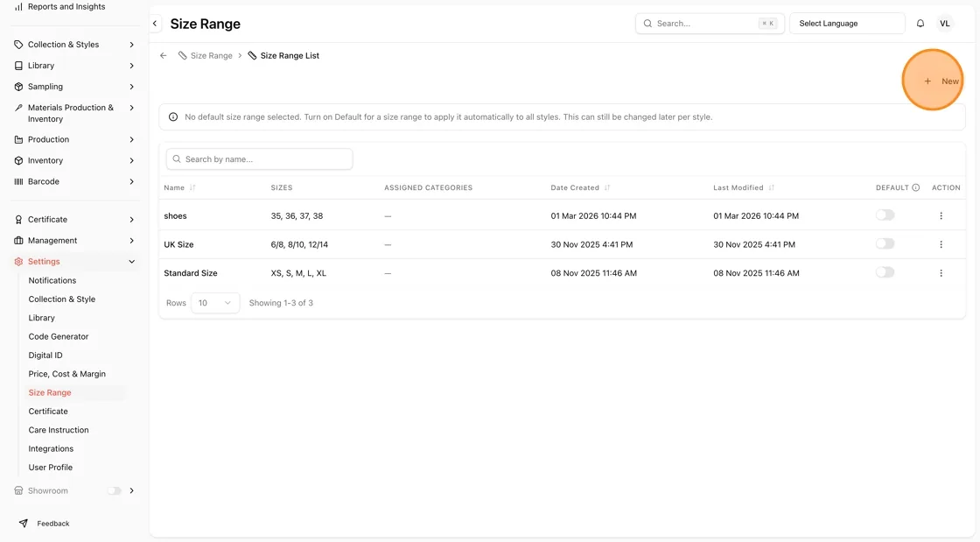Viewport: 980px width, 542px height.
Task: Go back using the breadcrumb arrow
Action: (x=163, y=56)
